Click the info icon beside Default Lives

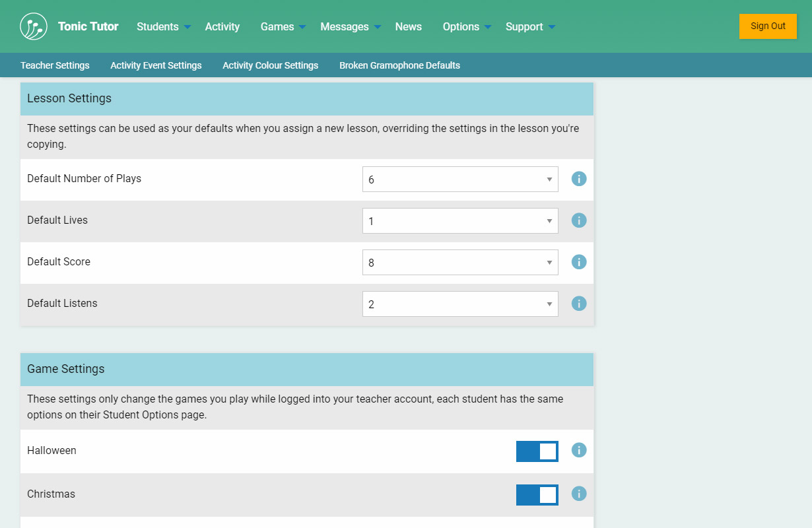[x=579, y=220]
